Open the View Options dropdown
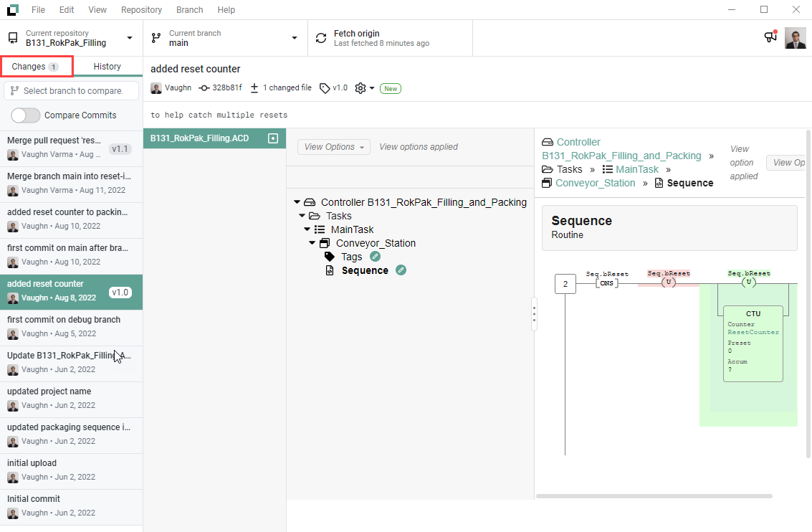Viewport: 812px width, 532px height. click(x=333, y=147)
